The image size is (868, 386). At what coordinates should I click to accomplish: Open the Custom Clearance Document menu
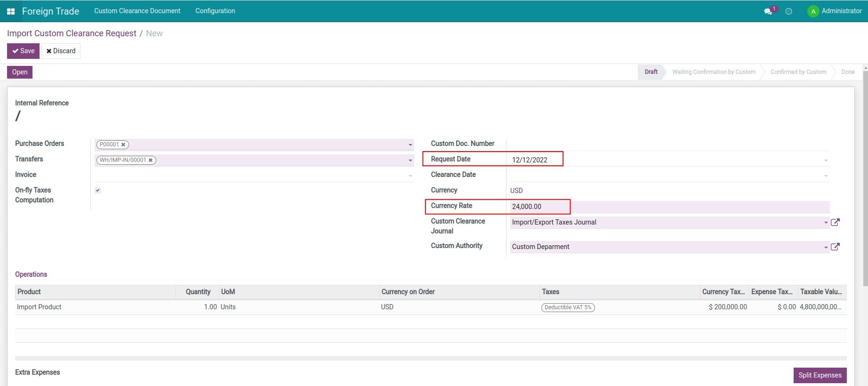(137, 11)
